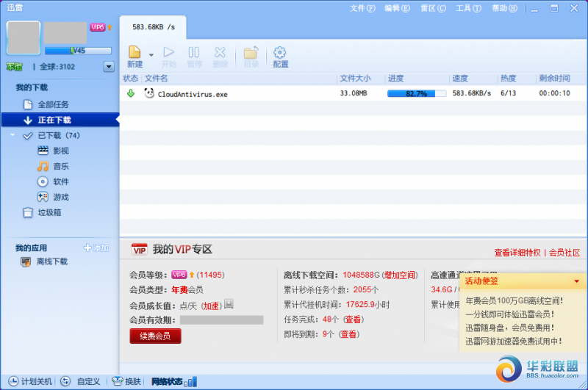Sort by the 热度 column header
This screenshot has height=390, width=588.
508,79
